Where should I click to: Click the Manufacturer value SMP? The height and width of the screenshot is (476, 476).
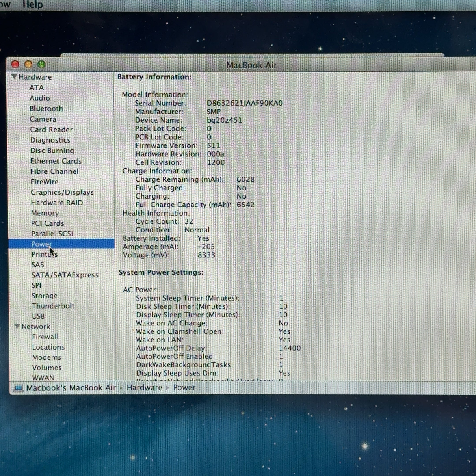(x=214, y=112)
